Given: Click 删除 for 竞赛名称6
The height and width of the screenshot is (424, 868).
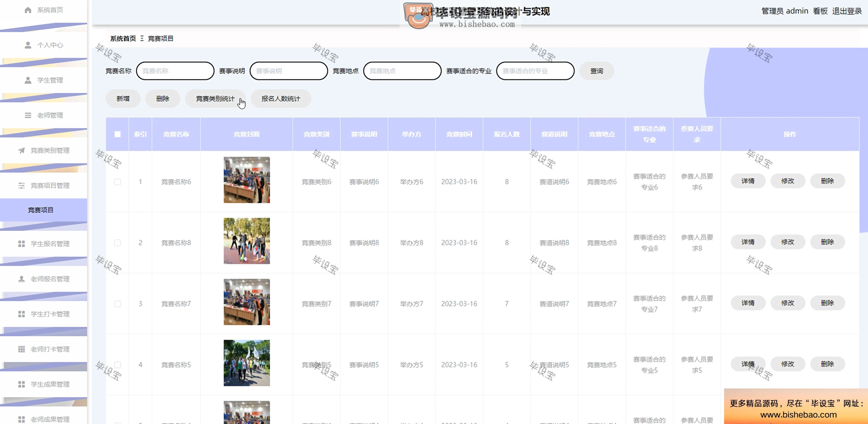Looking at the screenshot, I should (x=828, y=181).
